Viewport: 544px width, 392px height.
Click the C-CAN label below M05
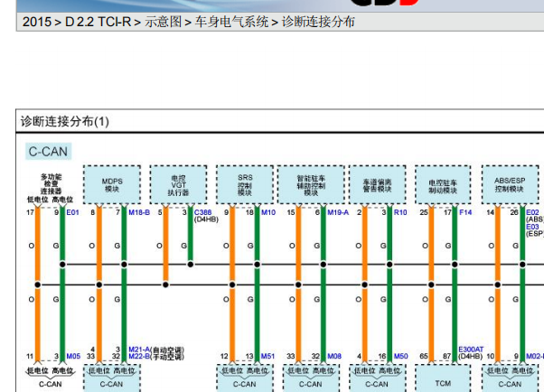click(51, 385)
